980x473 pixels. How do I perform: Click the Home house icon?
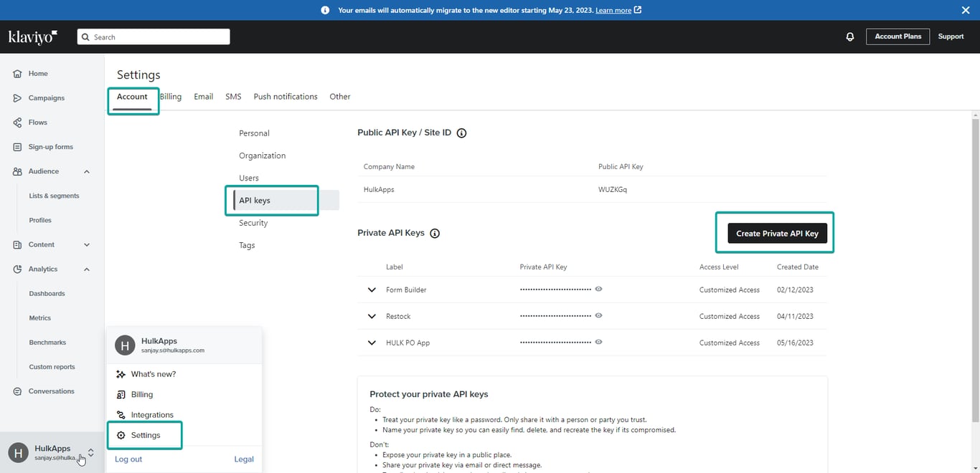tap(17, 74)
